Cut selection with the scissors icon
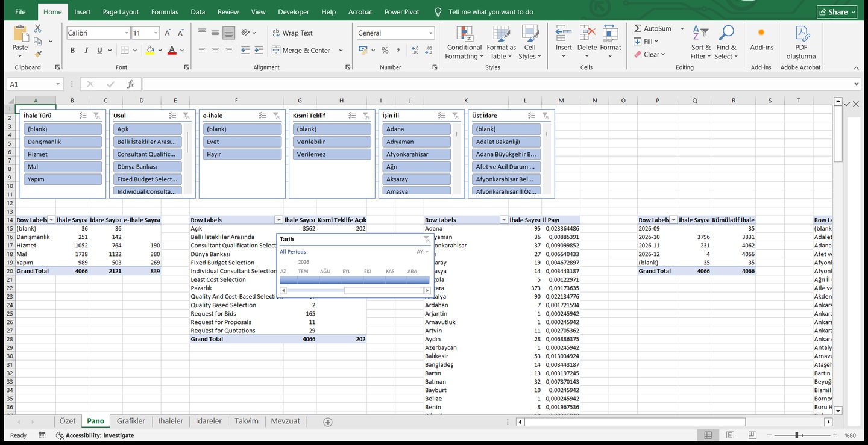This screenshot has width=868, height=445. point(37,28)
